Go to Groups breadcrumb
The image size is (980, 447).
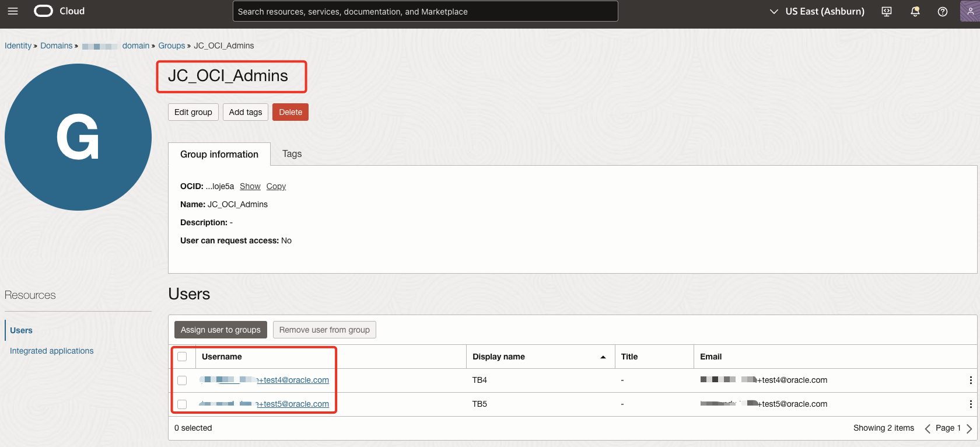point(171,46)
